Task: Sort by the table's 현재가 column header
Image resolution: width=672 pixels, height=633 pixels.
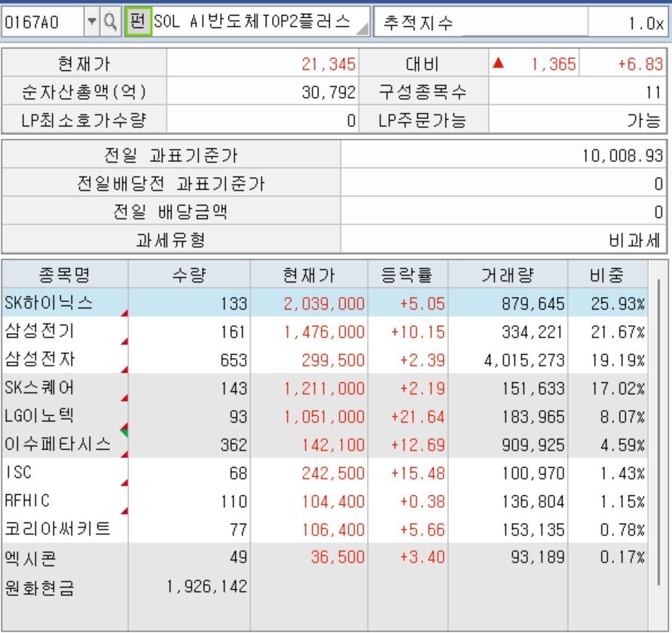Action: (x=309, y=274)
